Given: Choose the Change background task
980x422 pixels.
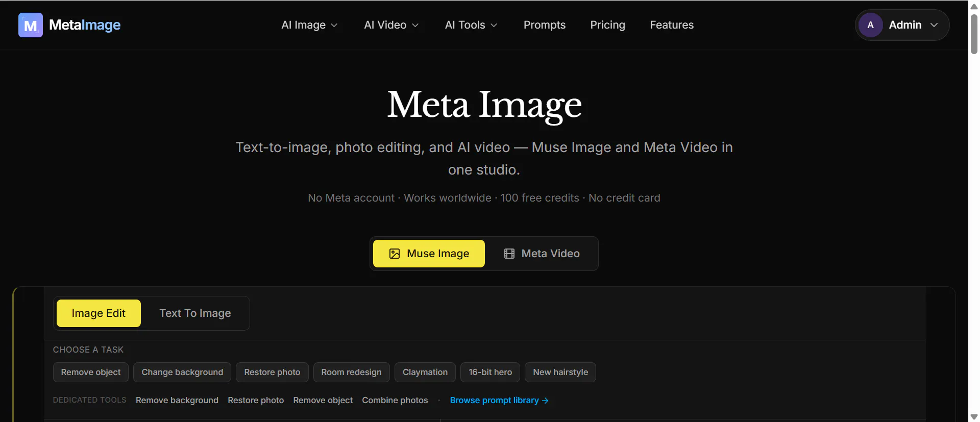Looking at the screenshot, I should tap(182, 373).
